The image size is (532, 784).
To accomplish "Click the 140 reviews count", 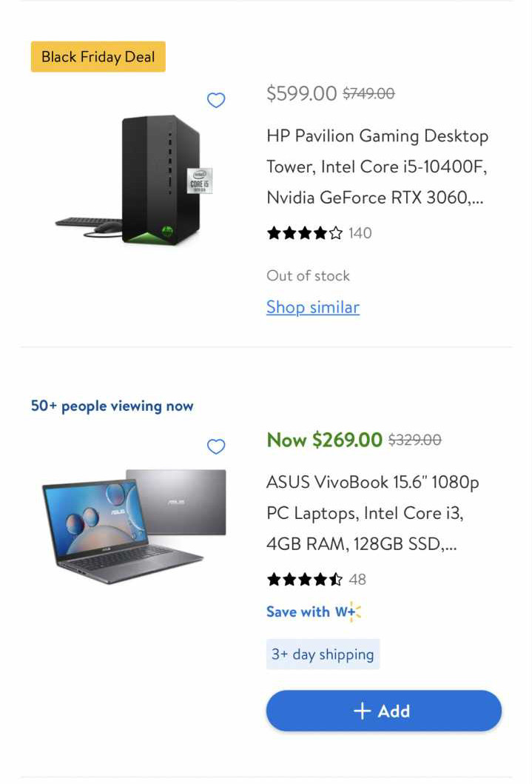I will [x=360, y=233].
